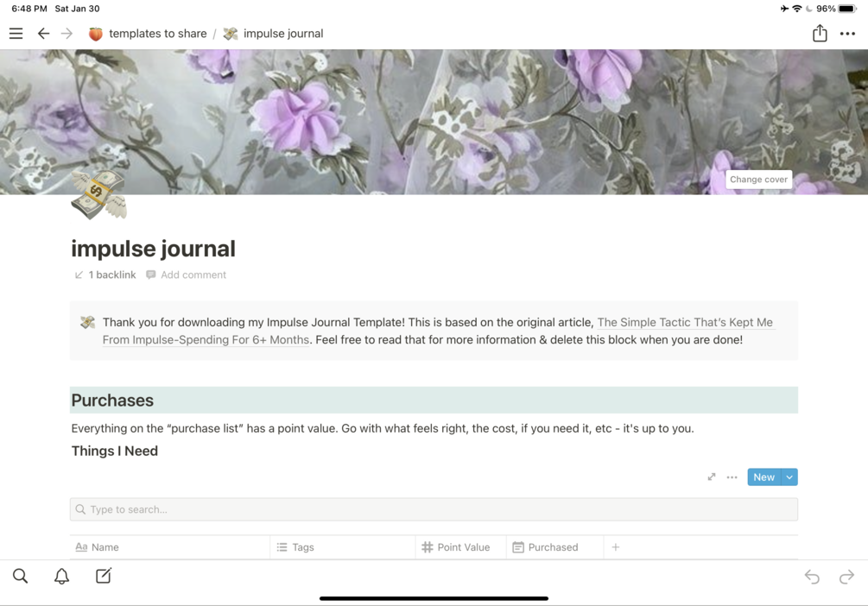Tap the share icon in top bar
This screenshot has width=868, height=606.
click(820, 33)
